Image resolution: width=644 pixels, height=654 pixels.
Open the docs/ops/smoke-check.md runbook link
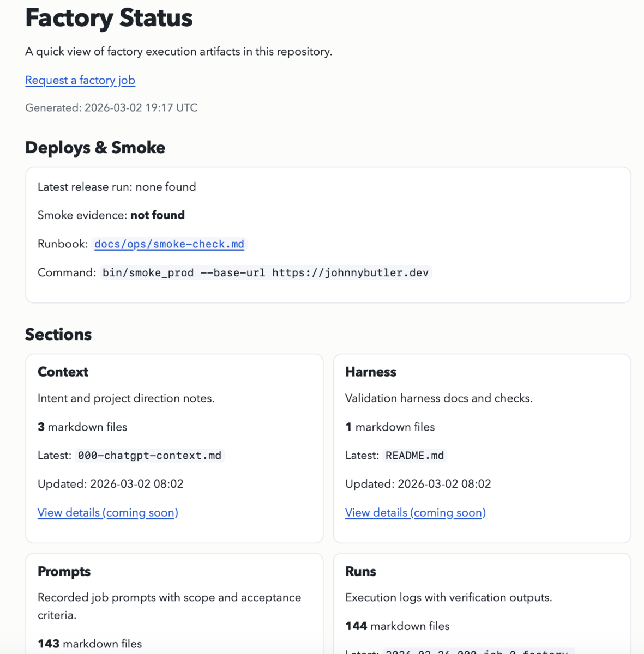click(169, 244)
